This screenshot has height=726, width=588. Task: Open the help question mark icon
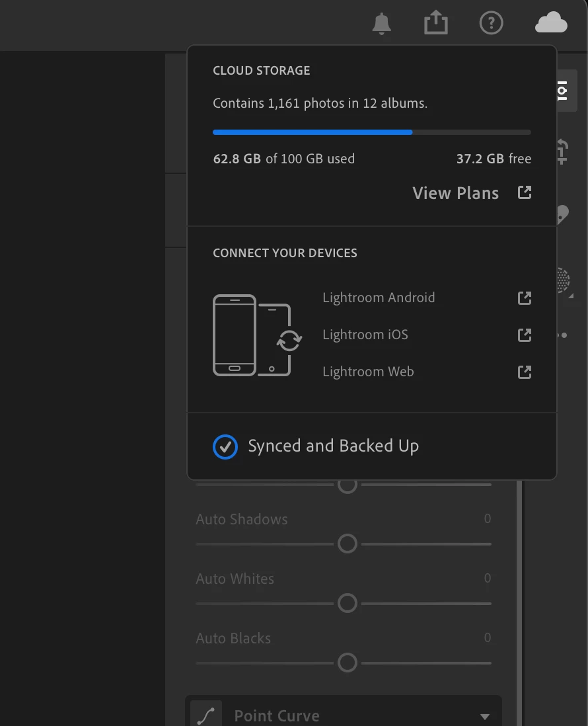coord(491,22)
